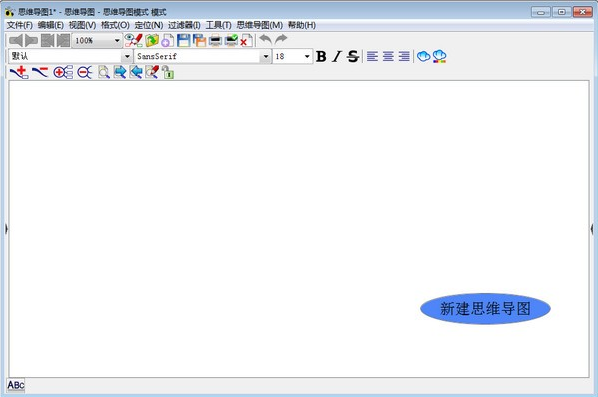
Task: Add a cloud to the node
Action: 423,56
